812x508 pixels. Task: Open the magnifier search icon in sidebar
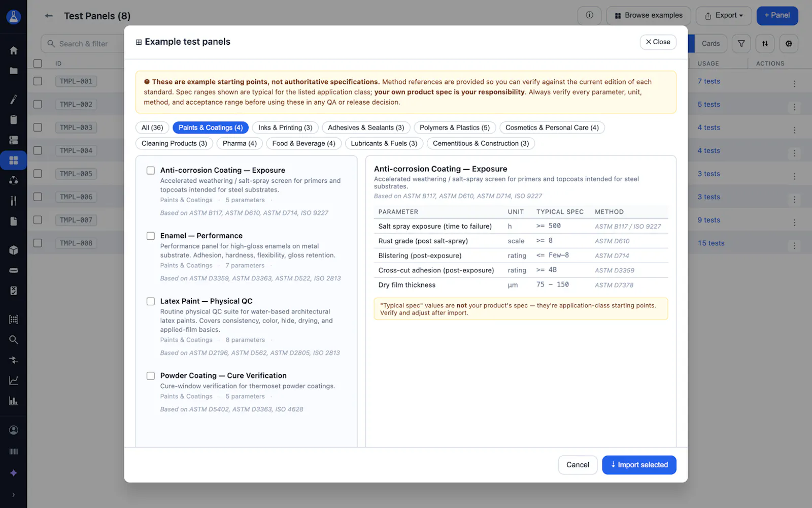[14, 340]
